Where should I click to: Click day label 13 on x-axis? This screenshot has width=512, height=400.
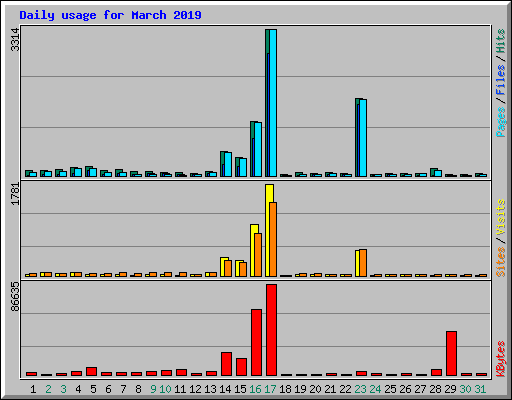210,389
